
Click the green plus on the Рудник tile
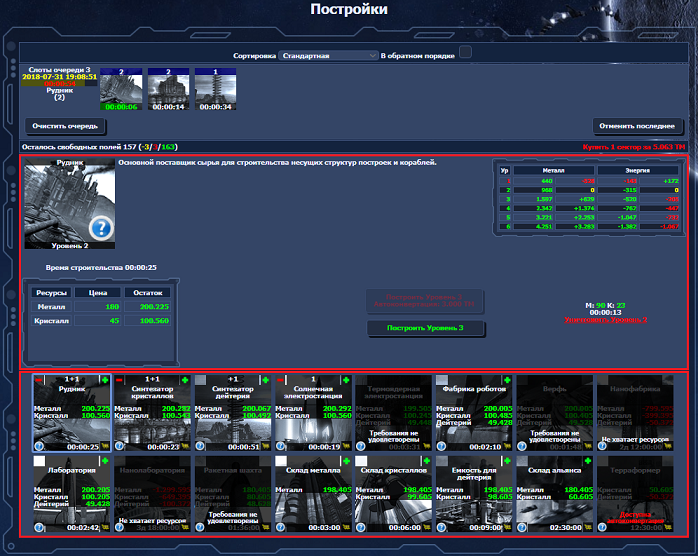coord(105,380)
